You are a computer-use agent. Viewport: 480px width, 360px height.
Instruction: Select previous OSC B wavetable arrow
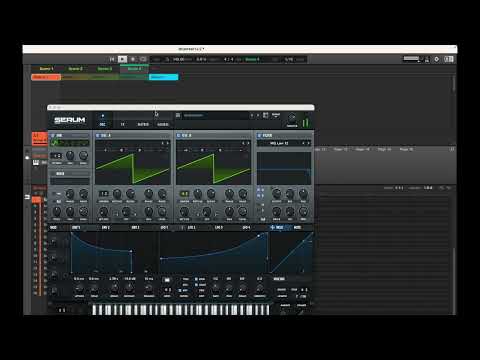click(243, 143)
